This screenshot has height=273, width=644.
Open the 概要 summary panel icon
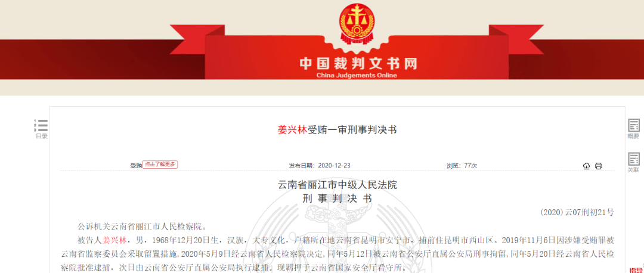point(633,129)
